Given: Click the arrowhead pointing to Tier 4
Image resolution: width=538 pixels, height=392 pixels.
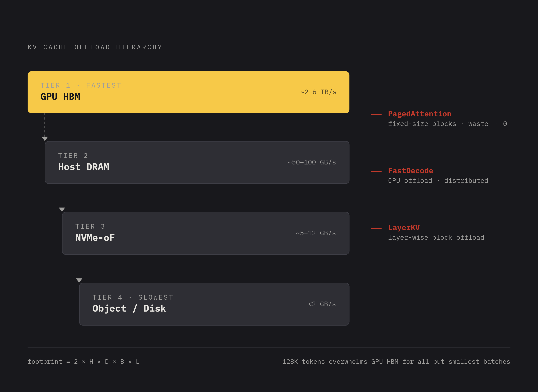Looking at the screenshot, I should tap(79, 280).
